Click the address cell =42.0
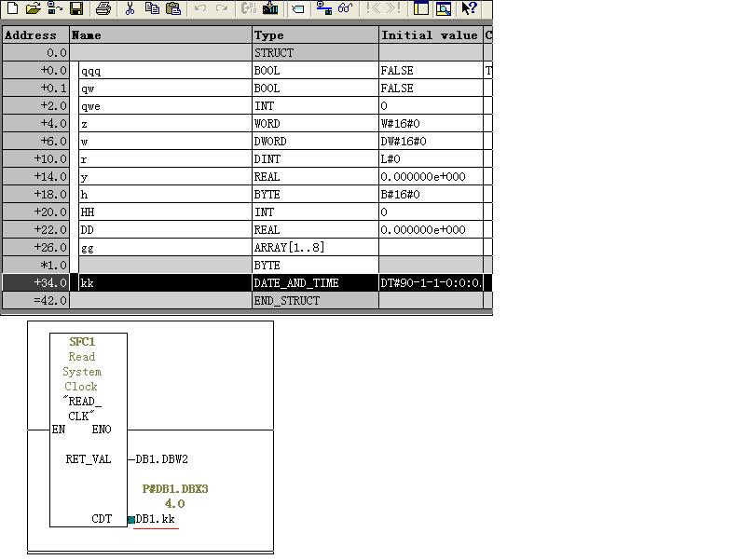The height and width of the screenshot is (560, 740). pyautogui.click(x=35, y=301)
